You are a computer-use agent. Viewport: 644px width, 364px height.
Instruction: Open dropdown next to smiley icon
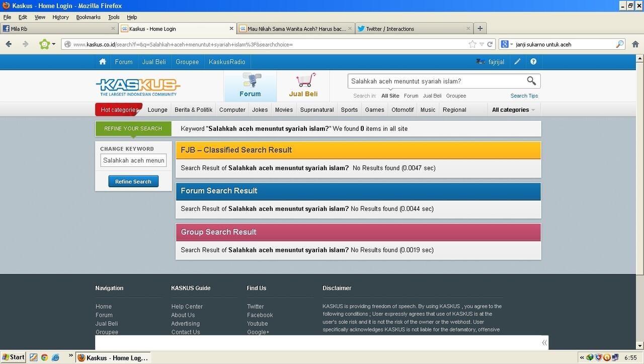[54, 44]
